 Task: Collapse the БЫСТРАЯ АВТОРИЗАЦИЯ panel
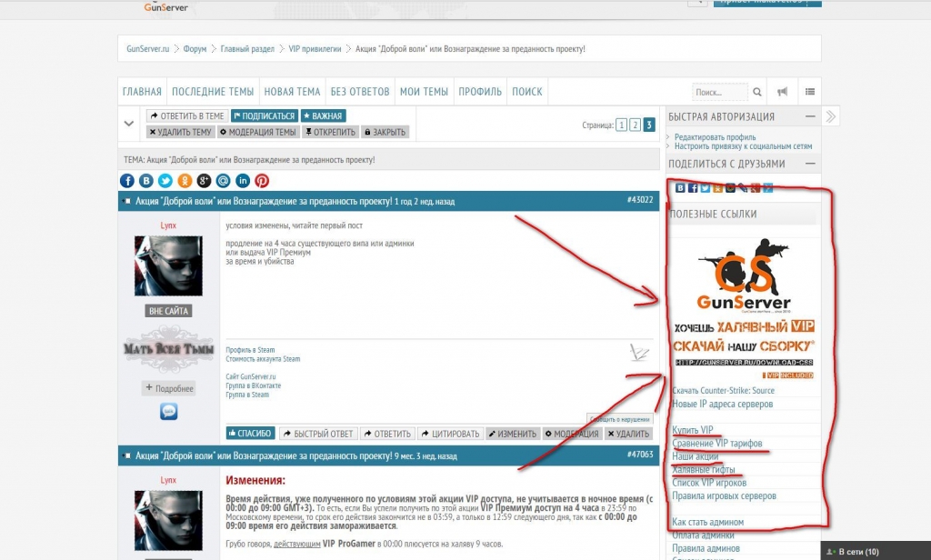(808, 117)
